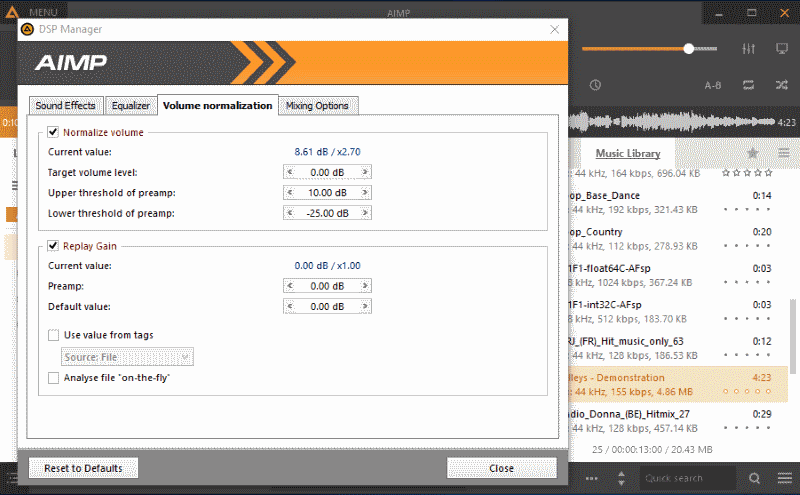Viewport: 800px width, 495px height.
Task: Switch to the Mixing Options tab
Action: click(x=317, y=106)
